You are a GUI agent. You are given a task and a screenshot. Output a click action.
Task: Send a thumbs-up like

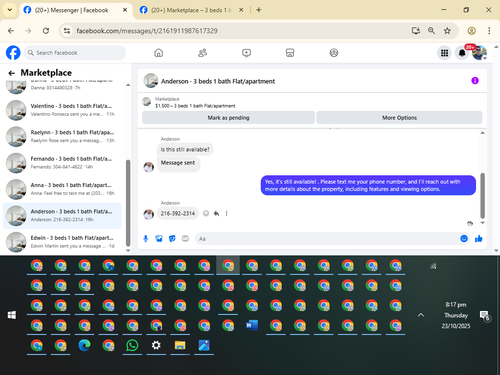[x=479, y=239]
